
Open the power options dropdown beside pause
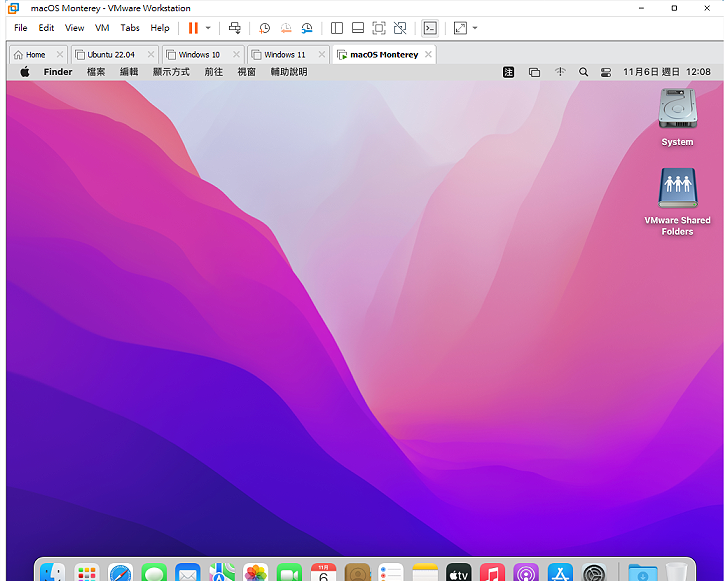208,28
